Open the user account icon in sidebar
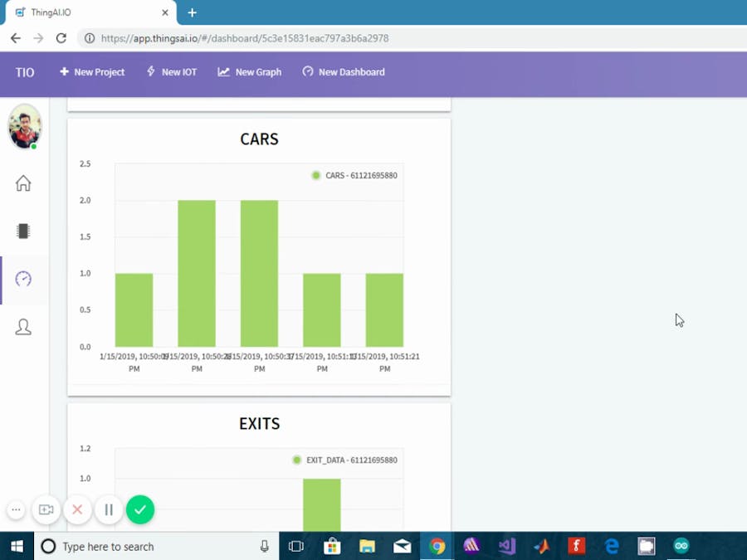747x560 pixels. click(x=23, y=327)
